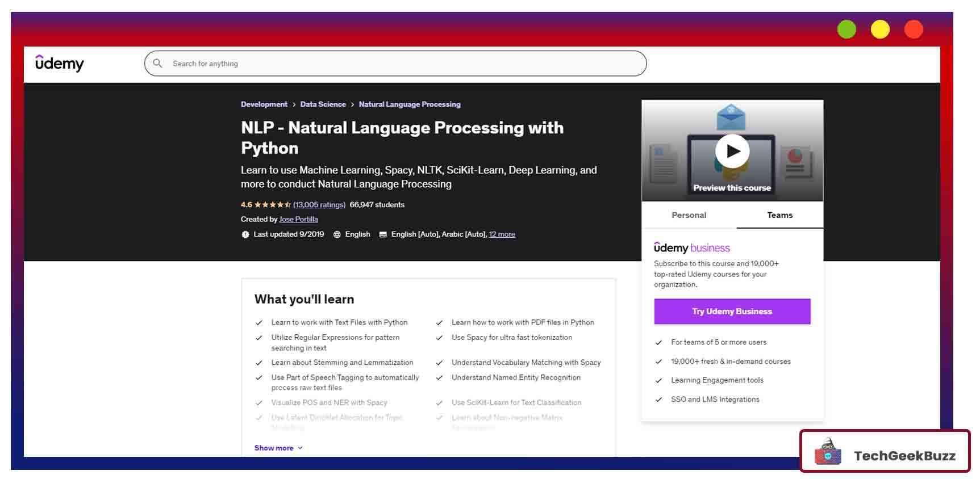
Task: Click the globe language icon
Action: coord(337,234)
